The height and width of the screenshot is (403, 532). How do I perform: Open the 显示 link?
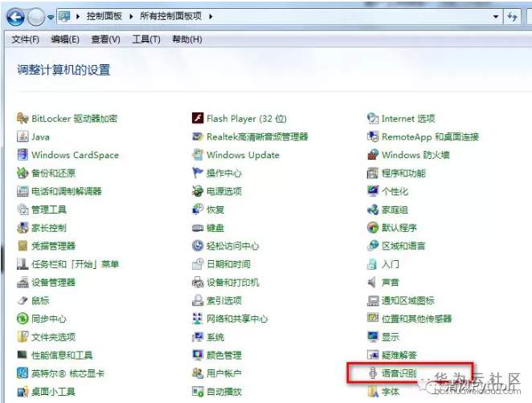pyautogui.click(x=391, y=337)
